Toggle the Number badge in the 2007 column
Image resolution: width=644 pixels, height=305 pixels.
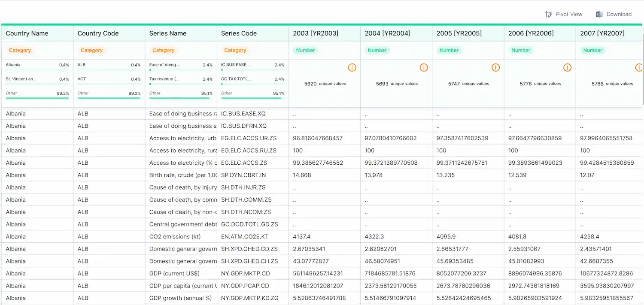coord(592,50)
